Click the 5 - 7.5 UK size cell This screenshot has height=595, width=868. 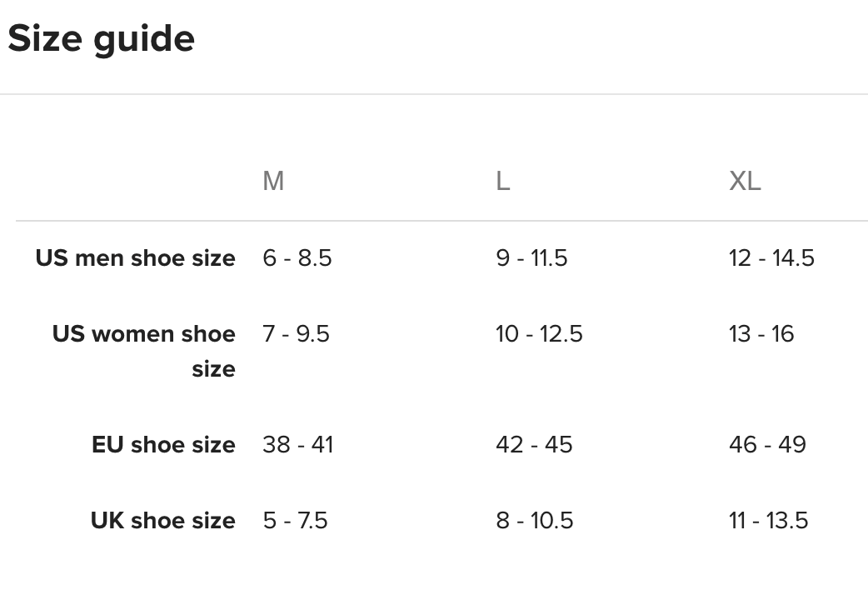(295, 521)
